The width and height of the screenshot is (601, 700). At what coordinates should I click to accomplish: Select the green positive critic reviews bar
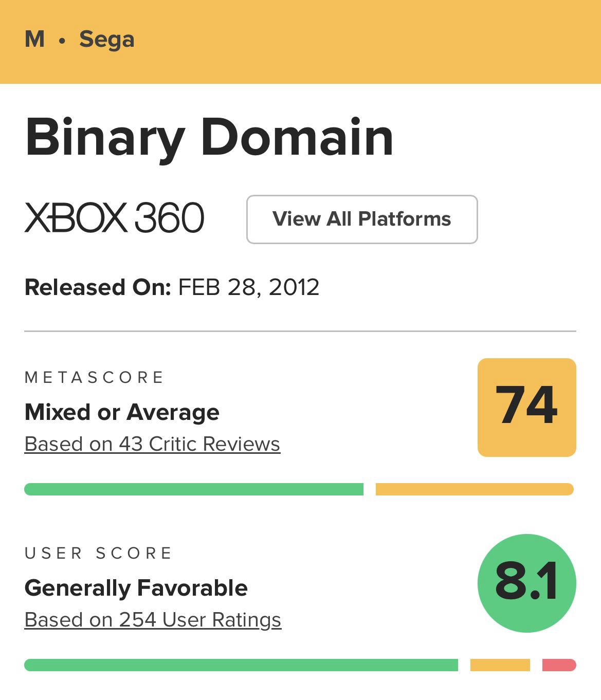pyautogui.click(x=194, y=489)
